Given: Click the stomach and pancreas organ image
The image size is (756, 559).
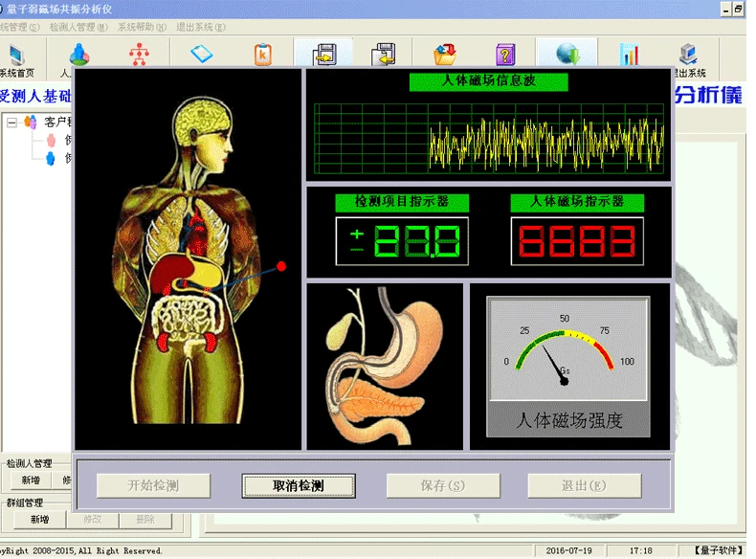Looking at the screenshot, I should pos(385,367).
